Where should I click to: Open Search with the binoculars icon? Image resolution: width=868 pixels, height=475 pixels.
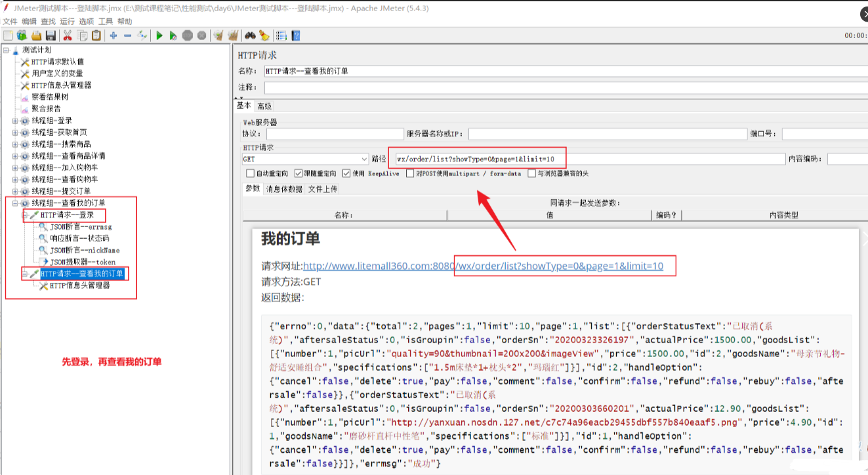(x=250, y=35)
